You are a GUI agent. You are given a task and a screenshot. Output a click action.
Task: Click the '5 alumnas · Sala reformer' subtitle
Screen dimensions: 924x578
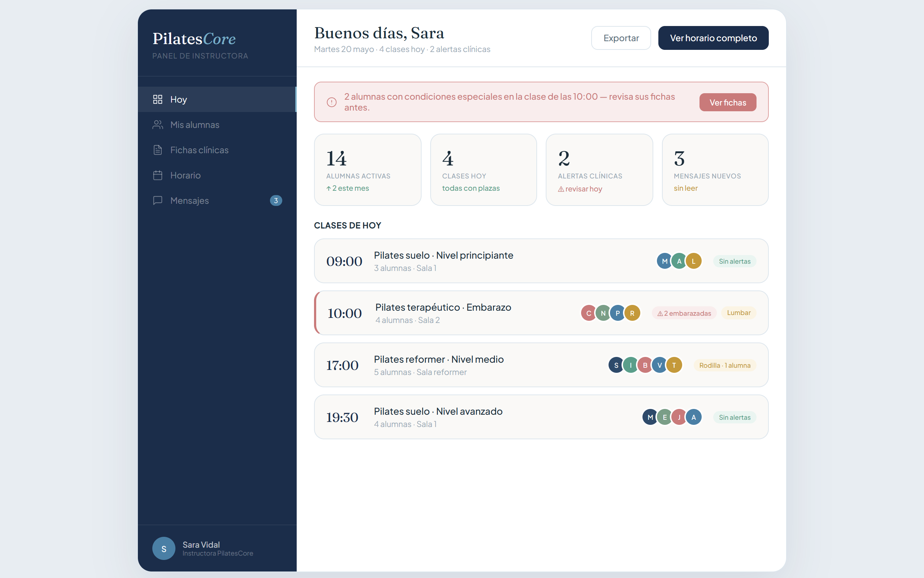pos(420,372)
